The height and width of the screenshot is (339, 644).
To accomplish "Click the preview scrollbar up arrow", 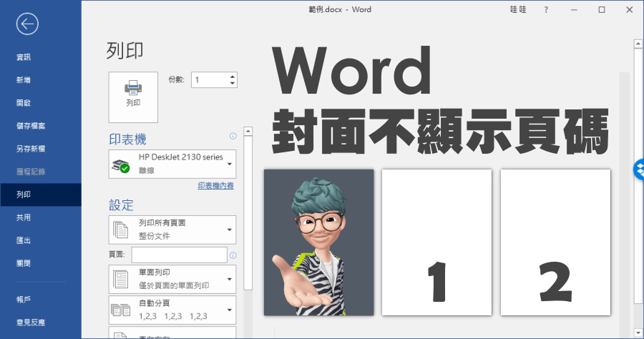I will click(638, 44).
